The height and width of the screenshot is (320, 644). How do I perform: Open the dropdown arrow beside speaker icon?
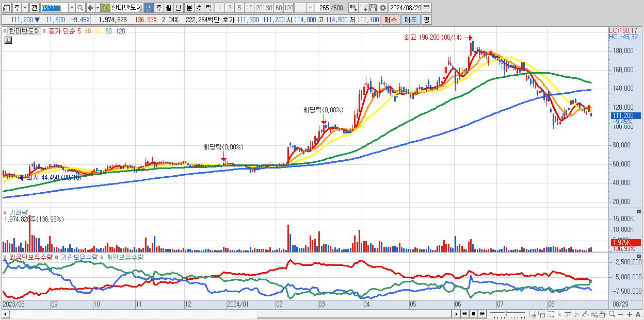pyautogui.click(x=98, y=8)
